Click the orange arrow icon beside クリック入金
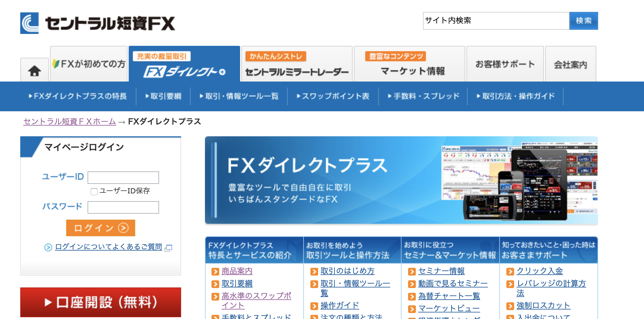 510,271
